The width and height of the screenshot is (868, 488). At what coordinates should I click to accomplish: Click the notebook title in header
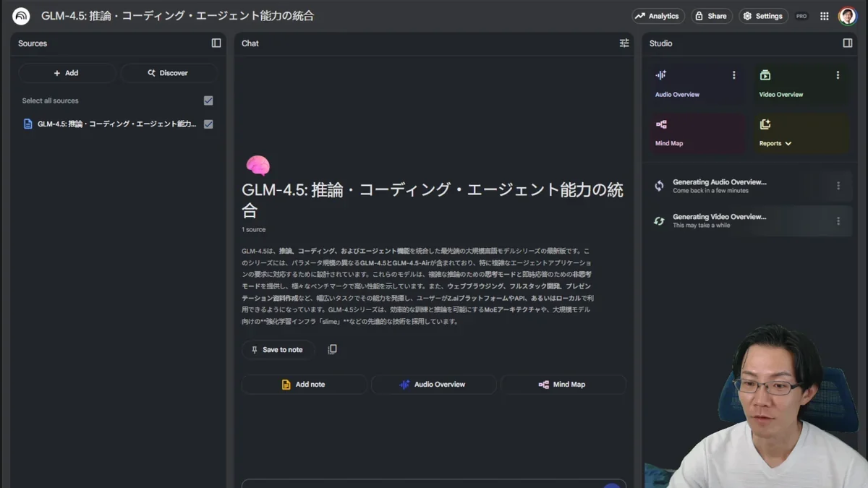177,16
